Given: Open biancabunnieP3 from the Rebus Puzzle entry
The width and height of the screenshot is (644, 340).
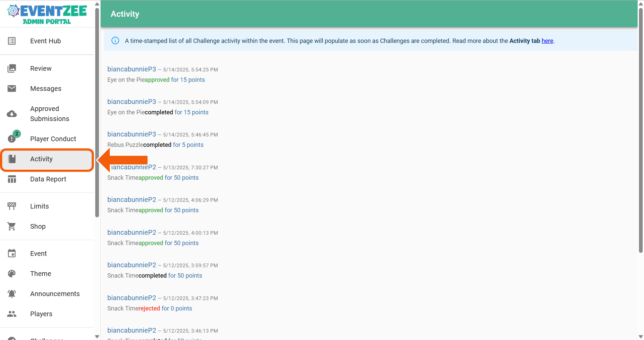Looking at the screenshot, I should coord(131,134).
